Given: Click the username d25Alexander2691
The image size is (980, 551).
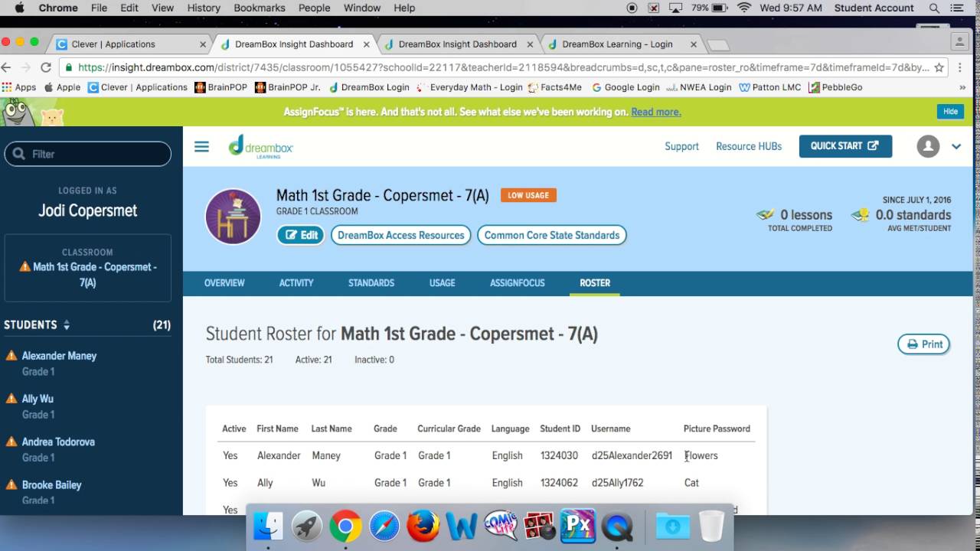Looking at the screenshot, I should pos(632,455).
